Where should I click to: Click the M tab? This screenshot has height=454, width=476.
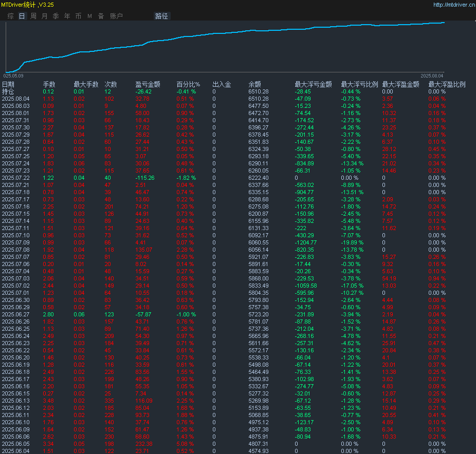89,16
